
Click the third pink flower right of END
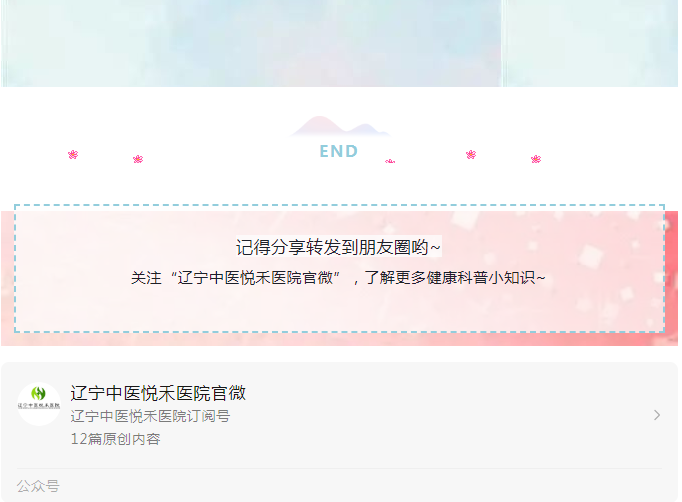(471, 154)
